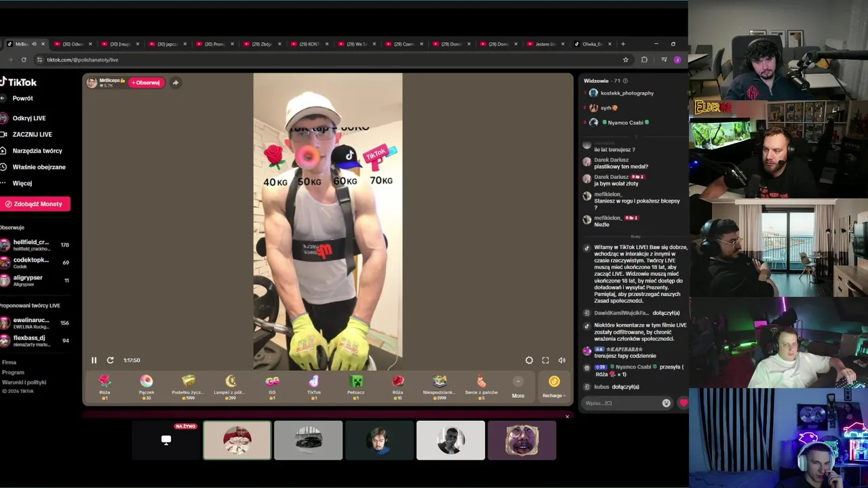Viewport: 868px width, 488px height.
Task: Reload page with browser refresh button
Action: coord(23,60)
